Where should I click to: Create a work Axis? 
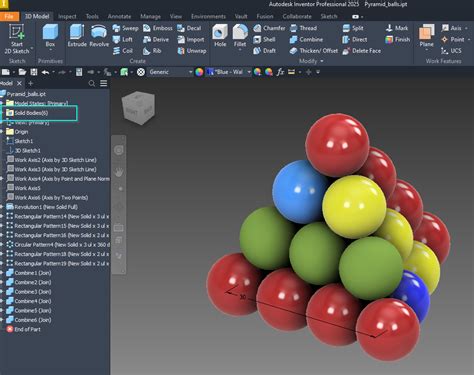click(x=452, y=28)
